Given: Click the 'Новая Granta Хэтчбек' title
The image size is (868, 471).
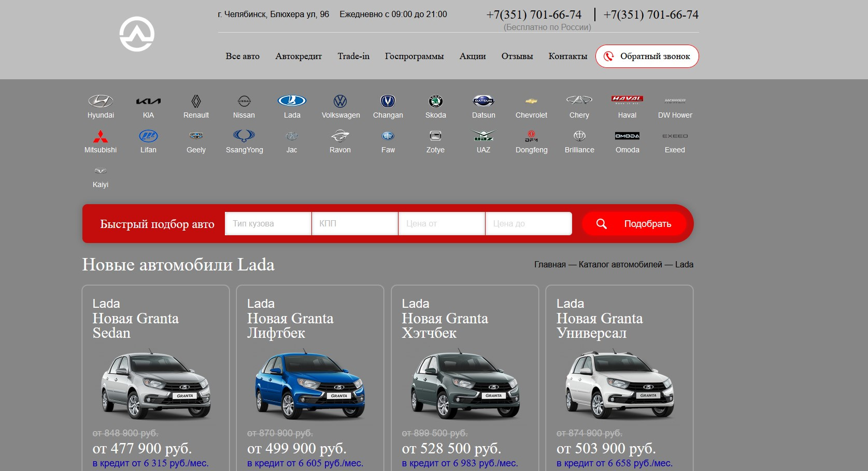Looking at the screenshot, I should coord(445,325).
